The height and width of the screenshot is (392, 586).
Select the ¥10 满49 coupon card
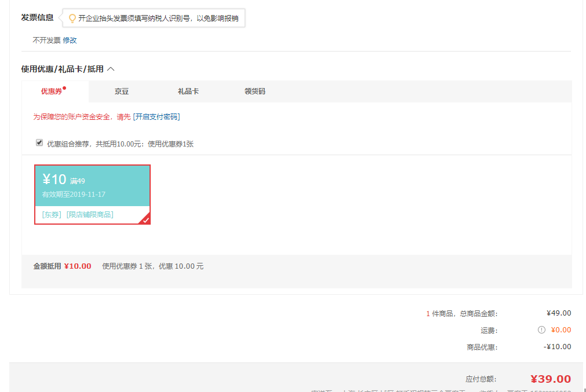(92, 195)
